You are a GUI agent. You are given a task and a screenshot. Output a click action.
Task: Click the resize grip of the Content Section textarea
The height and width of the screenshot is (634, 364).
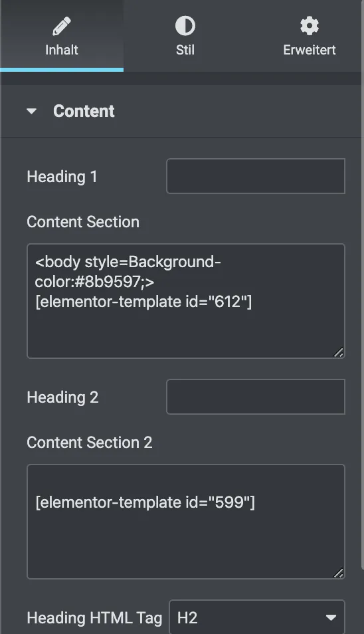[x=339, y=353]
